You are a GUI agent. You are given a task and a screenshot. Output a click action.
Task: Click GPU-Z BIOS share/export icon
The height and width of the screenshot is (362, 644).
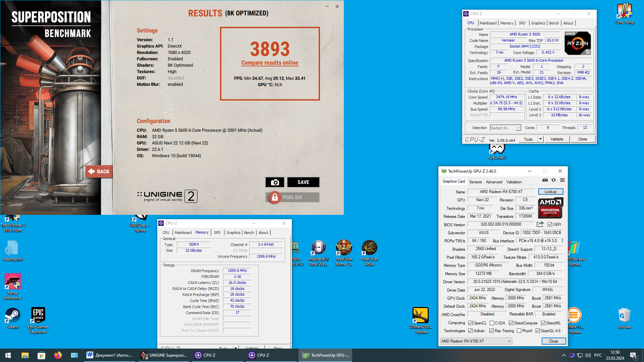point(540,224)
